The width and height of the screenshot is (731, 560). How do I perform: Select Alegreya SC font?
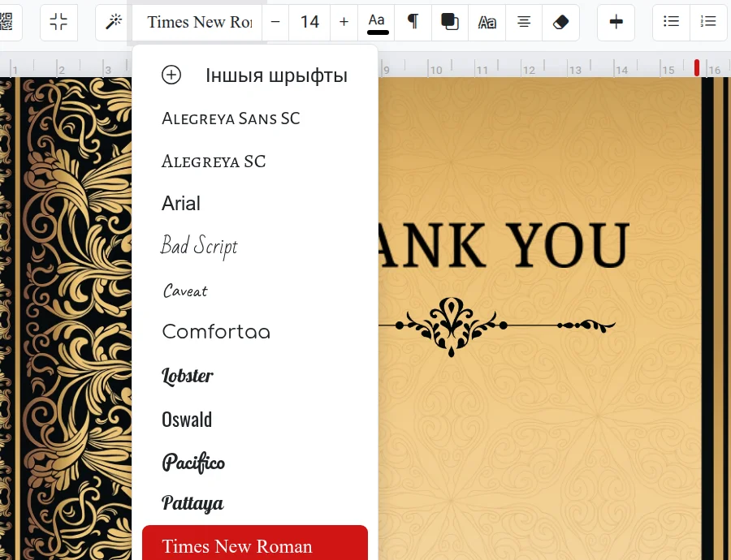coord(254,162)
